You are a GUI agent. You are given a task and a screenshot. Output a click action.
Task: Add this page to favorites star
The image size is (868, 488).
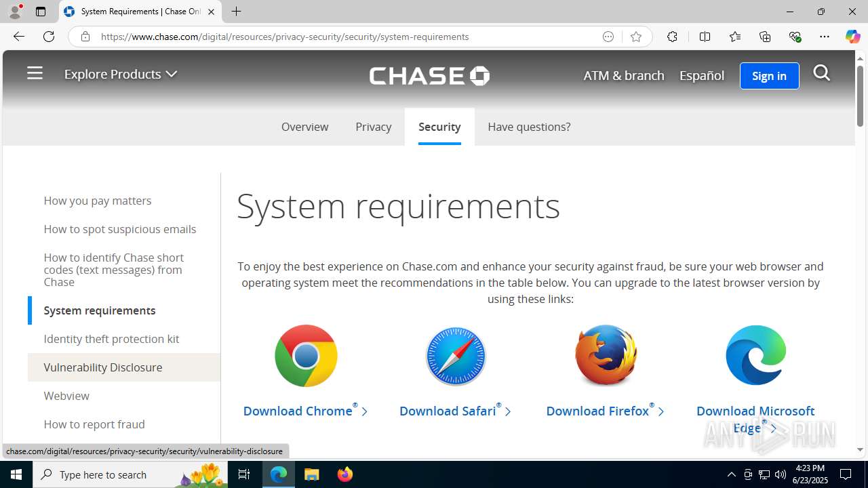[x=635, y=37]
